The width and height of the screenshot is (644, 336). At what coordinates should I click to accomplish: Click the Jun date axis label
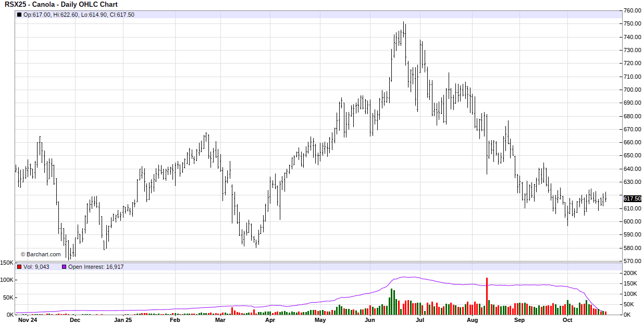click(369, 320)
